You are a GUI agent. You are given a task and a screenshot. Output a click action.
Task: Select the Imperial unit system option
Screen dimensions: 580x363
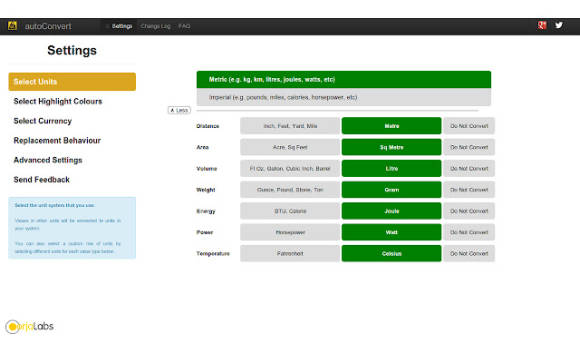point(344,97)
